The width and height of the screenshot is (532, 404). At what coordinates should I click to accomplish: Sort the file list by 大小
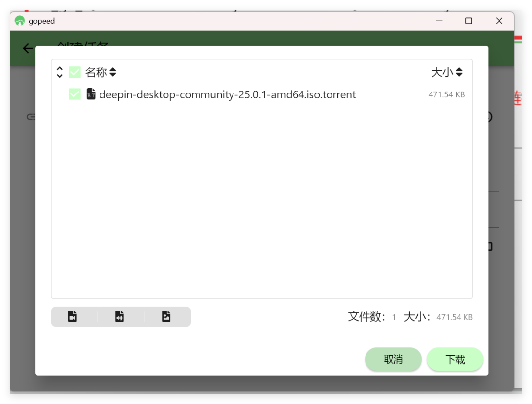(x=447, y=72)
